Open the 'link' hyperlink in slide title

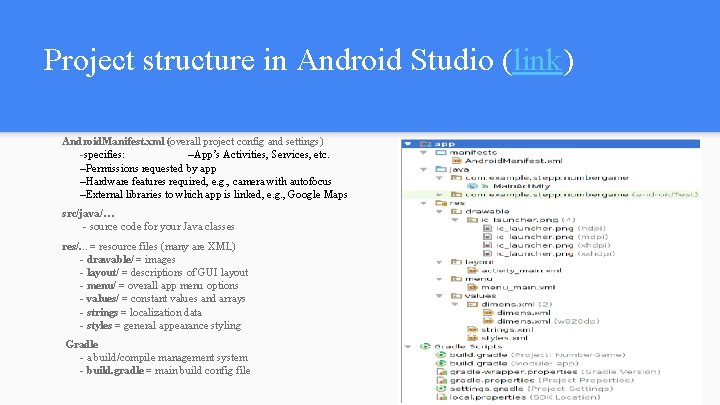[538, 60]
